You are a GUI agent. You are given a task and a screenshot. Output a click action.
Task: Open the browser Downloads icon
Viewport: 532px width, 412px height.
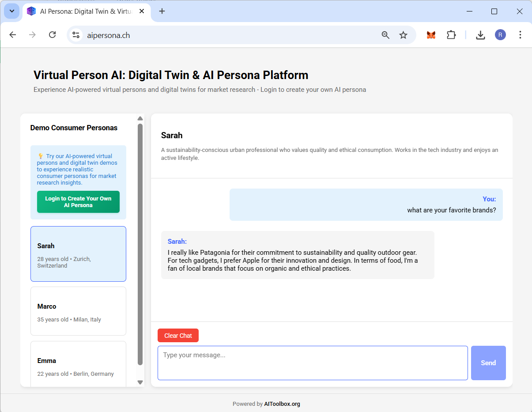(x=480, y=35)
